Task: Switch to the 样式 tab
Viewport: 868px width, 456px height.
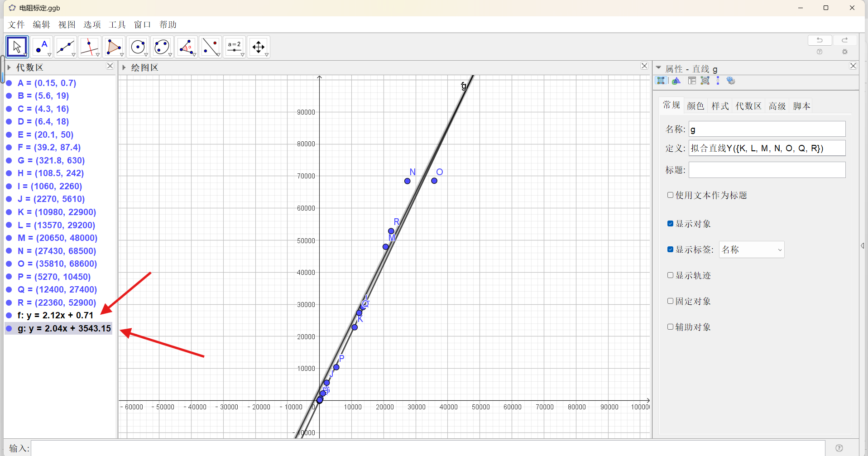Action: [720, 106]
